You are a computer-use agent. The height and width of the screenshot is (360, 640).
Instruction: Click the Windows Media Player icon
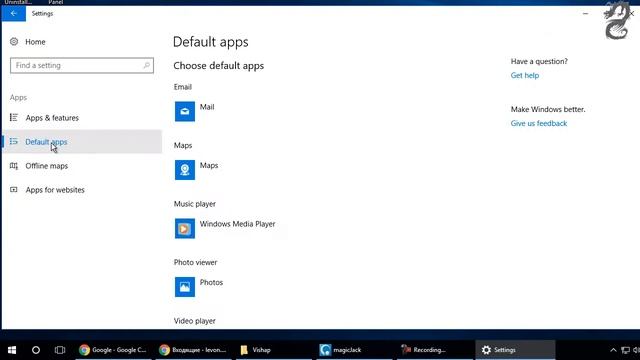pyautogui.click(x=185, y=229)
